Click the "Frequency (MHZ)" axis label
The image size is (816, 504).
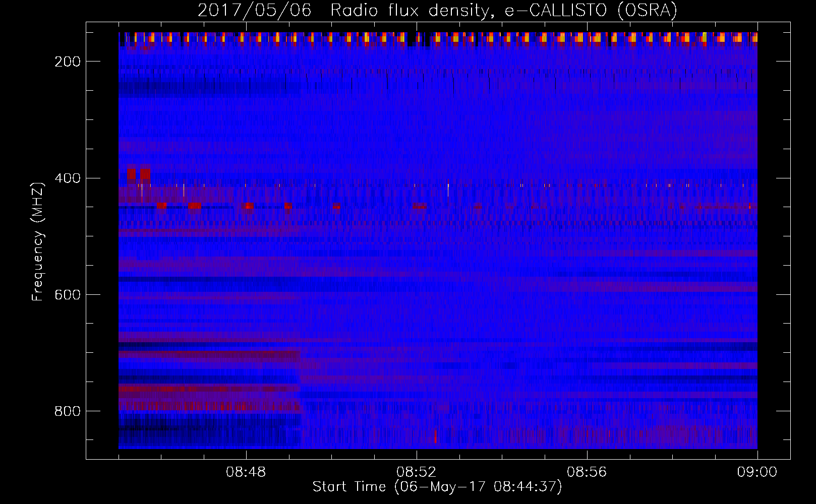[38, 241]
